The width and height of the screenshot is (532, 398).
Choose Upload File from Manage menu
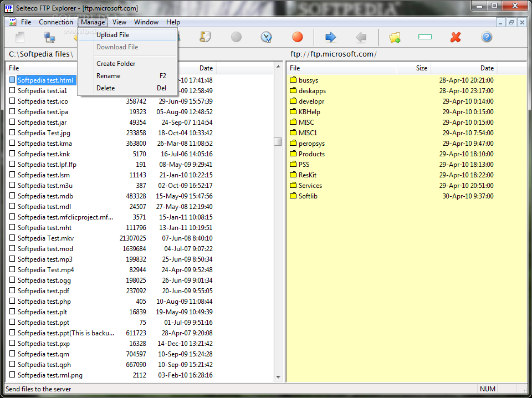tap(127, 35)
